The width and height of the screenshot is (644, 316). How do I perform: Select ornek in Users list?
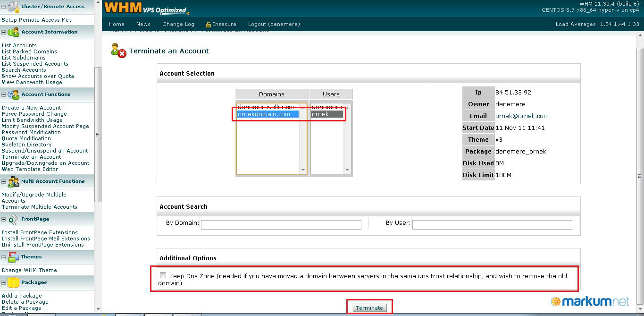[327, 114]
